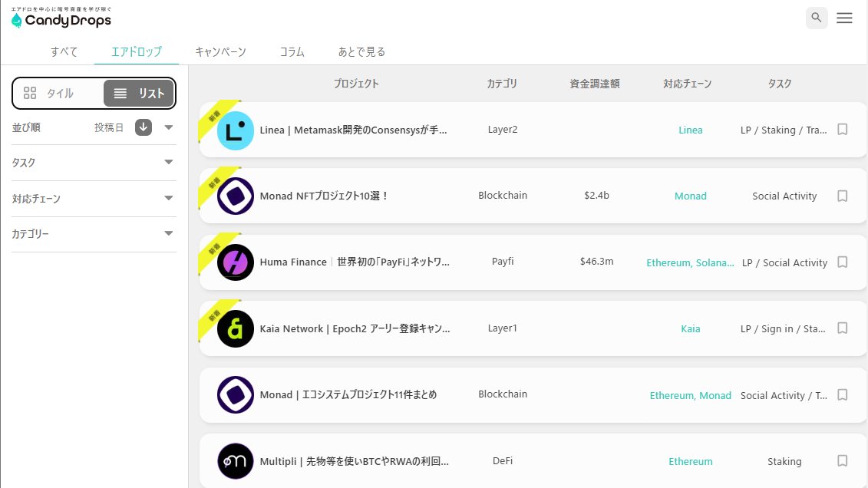Bookmark the Kaia Network row

coord(843,328)
